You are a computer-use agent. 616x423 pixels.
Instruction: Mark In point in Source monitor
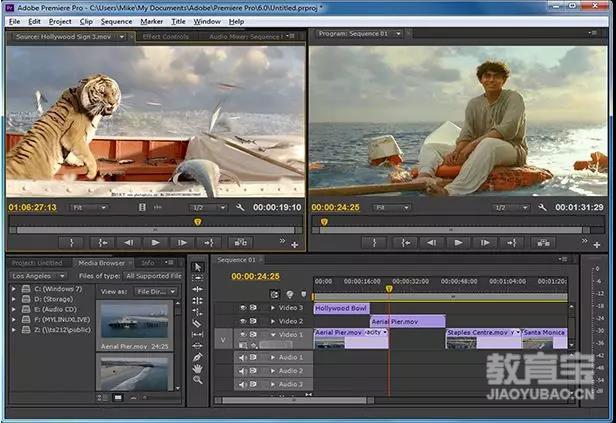72,243
